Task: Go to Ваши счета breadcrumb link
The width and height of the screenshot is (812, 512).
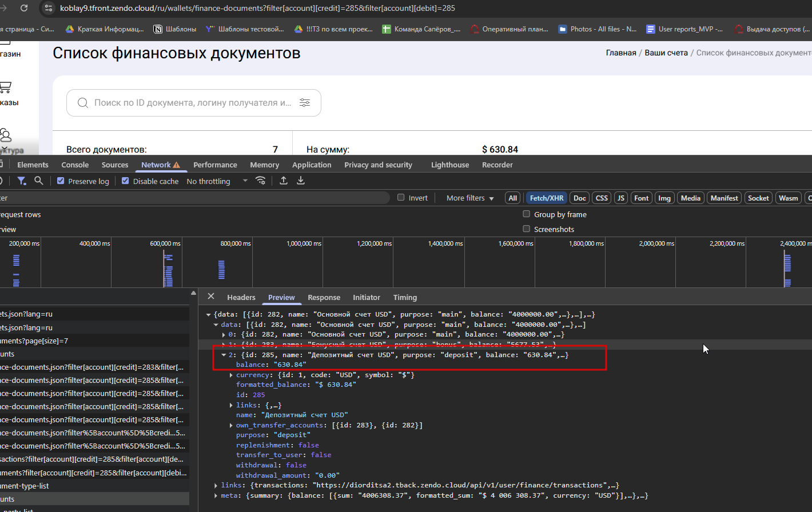Action: pyautogui.click(x=666, y=53)
